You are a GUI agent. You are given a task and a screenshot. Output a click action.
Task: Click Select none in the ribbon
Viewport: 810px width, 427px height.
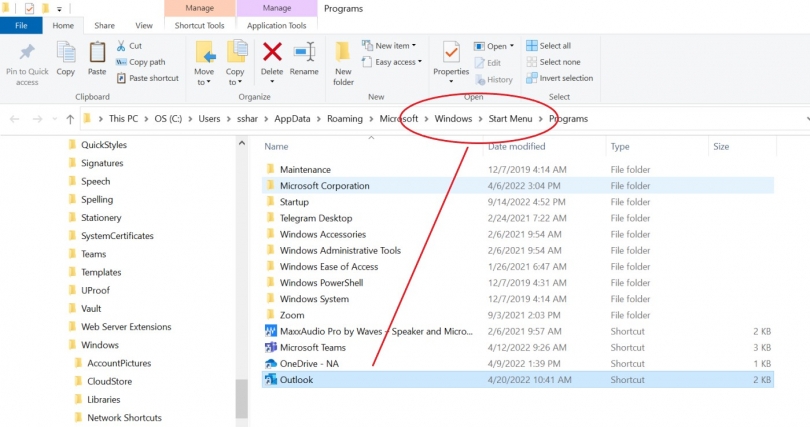coord(558,62)
